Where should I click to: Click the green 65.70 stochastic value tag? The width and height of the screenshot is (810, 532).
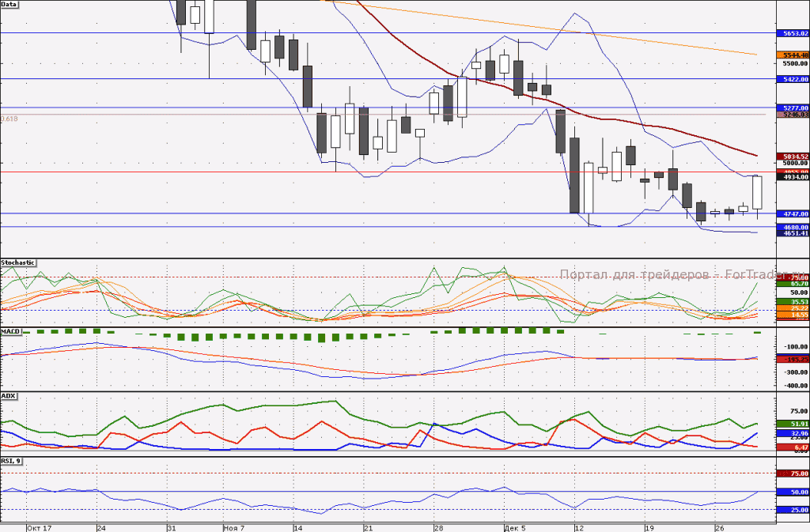coord(793,283)
